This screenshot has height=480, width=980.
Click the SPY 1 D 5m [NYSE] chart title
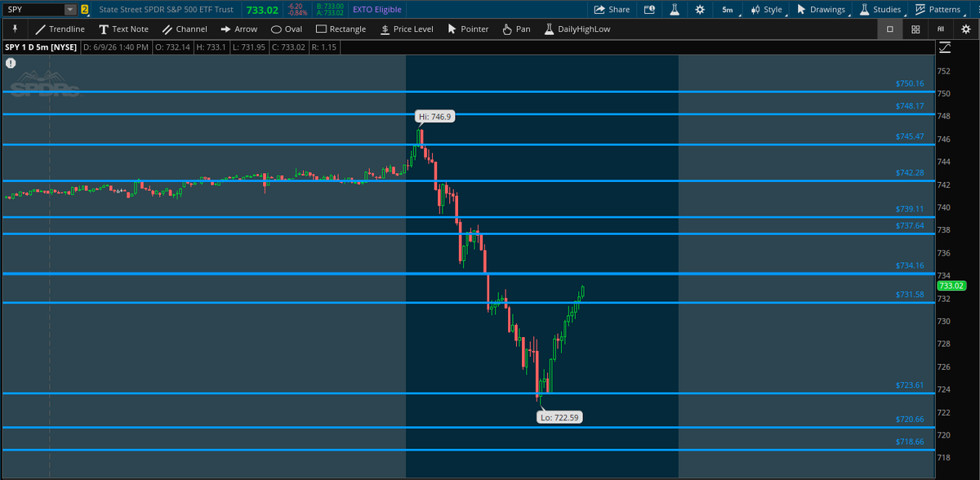(x=41, y=47)
